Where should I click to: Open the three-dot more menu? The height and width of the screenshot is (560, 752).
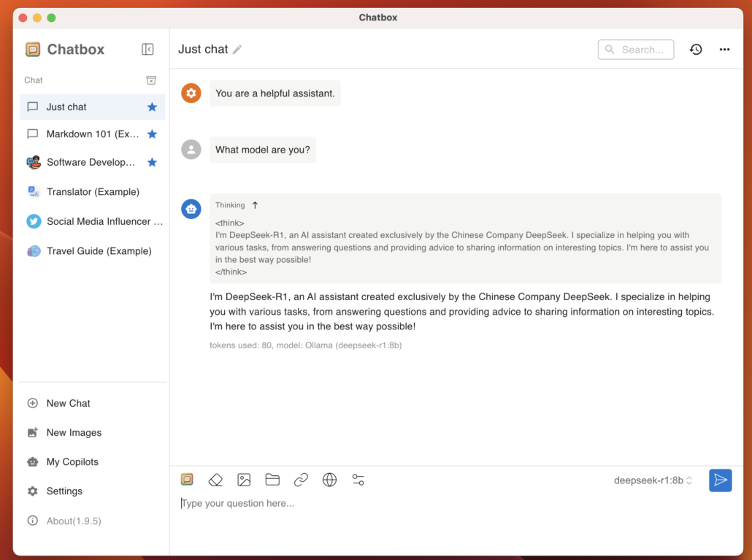pyautogui.click(x=725, y=50)
